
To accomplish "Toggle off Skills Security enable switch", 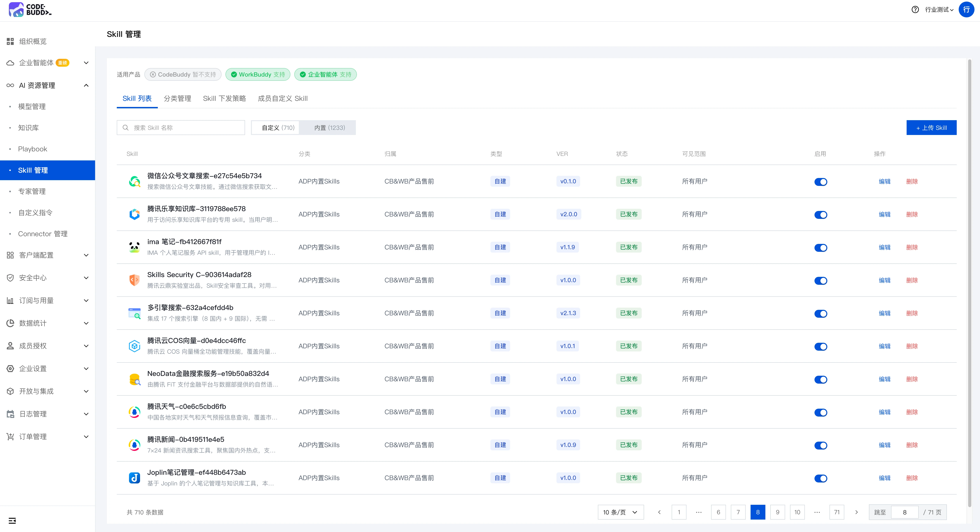I will click(821, 281).
